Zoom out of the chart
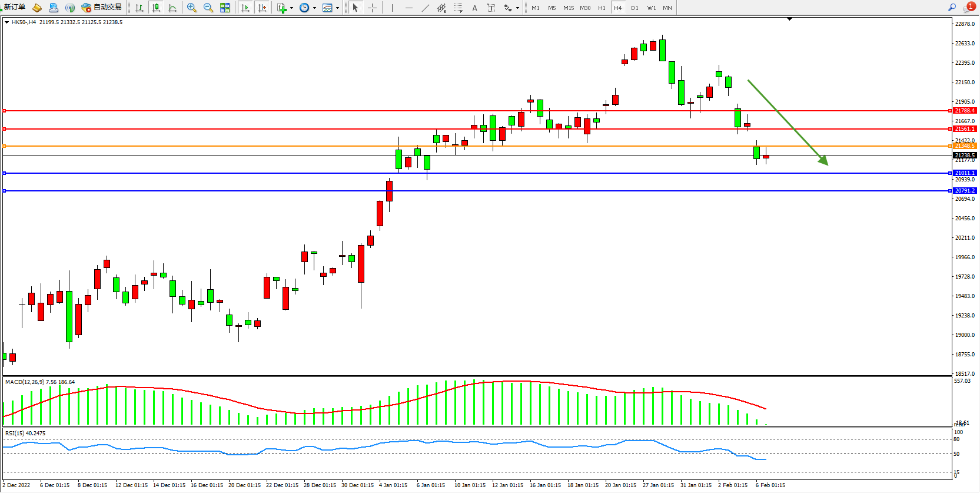The width and height of the screenshot is (980, 493). [208, 8]
